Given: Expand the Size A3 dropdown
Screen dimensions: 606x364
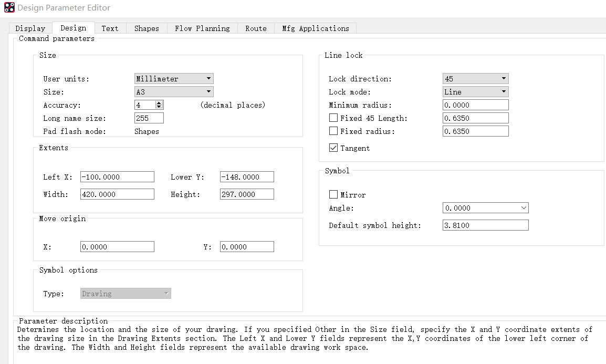Looking at the screenshot, I should pyautogui.click(x=174, y=92).
